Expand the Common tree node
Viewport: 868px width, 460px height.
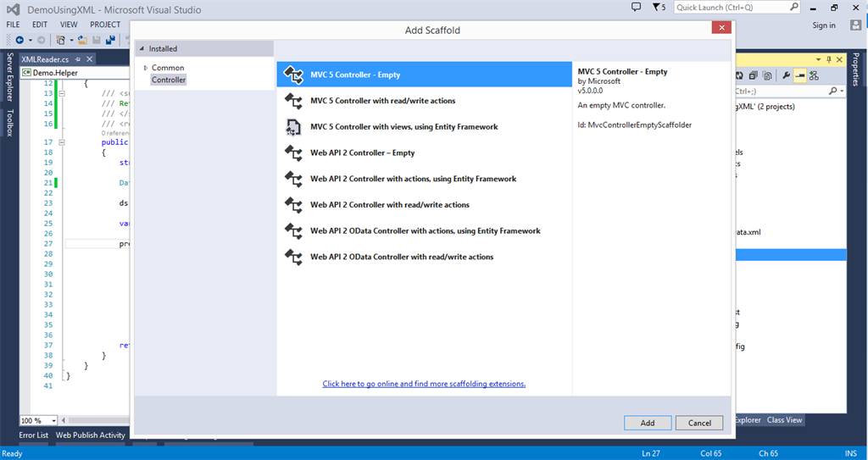click(x=146, y=68)
